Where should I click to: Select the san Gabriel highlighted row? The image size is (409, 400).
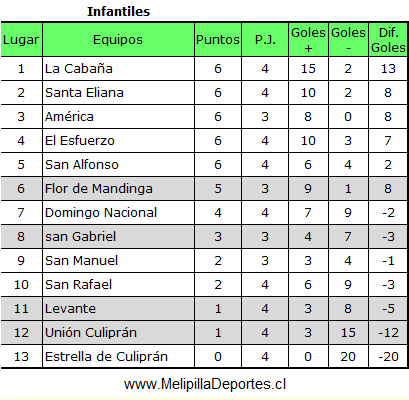204,237
